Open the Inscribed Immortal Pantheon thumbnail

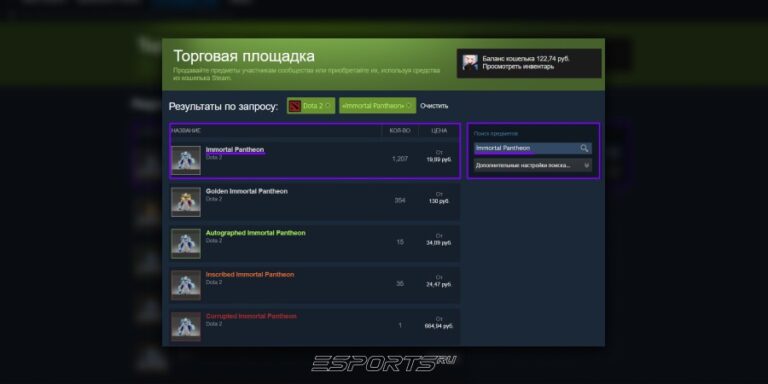click(x=186, y=285)
